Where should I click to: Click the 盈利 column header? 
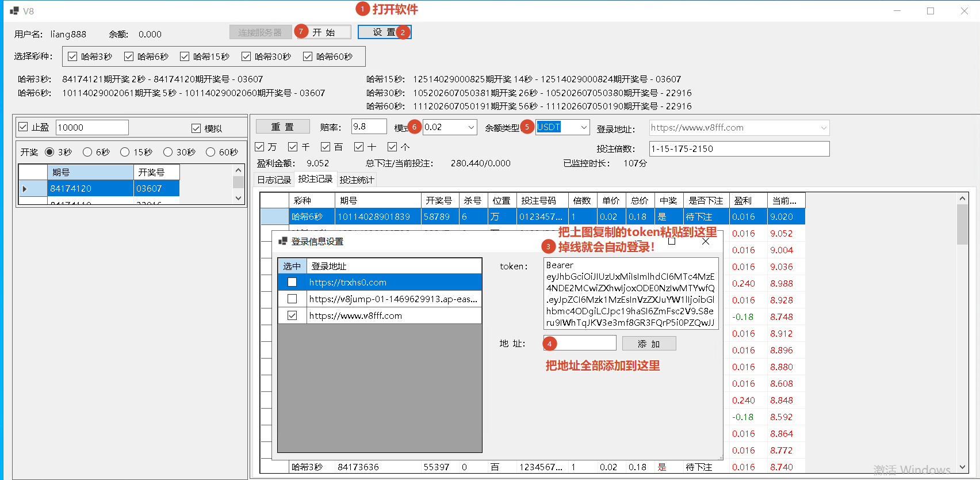748,200
